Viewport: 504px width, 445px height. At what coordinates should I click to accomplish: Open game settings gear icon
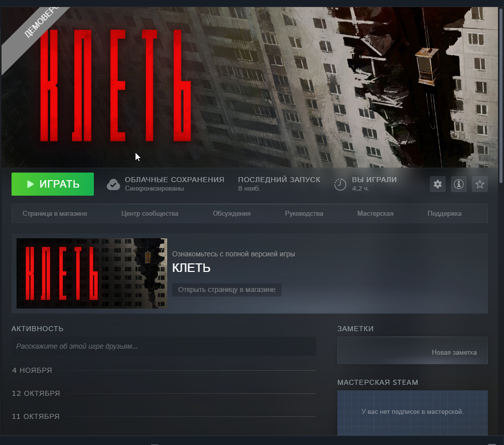pyautogui.click(x=437, y=184)
